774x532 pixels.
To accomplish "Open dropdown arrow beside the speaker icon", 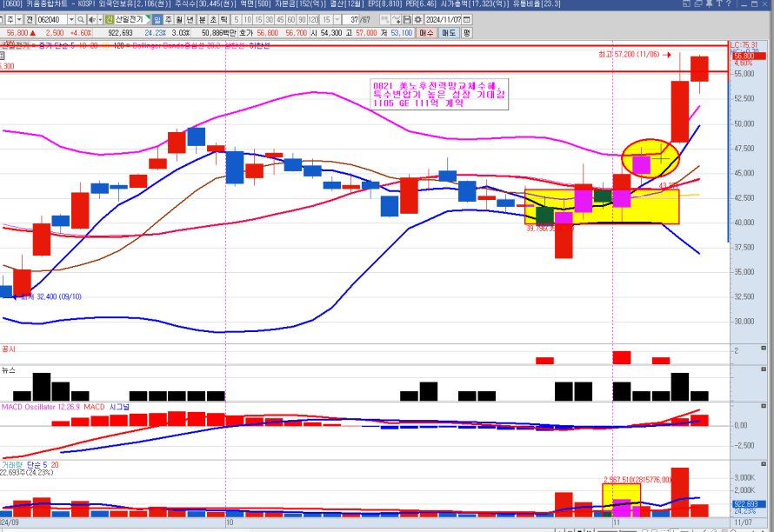I will pos(100,20).
